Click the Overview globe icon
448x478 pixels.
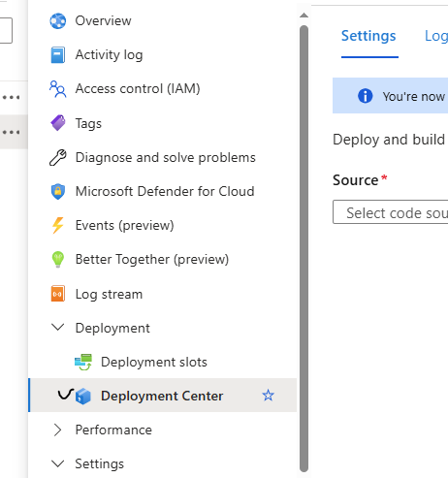click(58, 21)
